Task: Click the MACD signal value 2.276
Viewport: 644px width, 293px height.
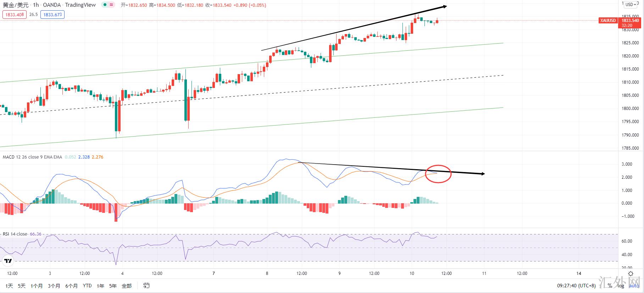Action: pyautogui.click(x=98, y=157)
